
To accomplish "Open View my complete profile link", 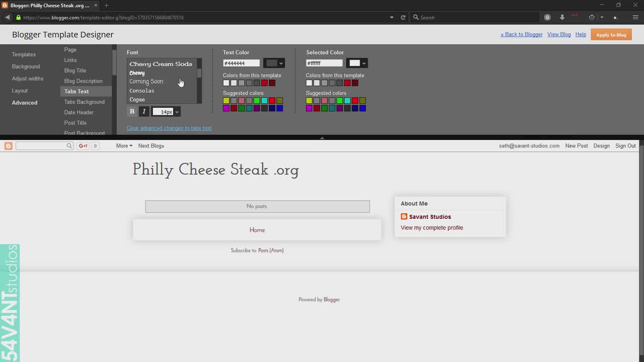I will 432,228.
